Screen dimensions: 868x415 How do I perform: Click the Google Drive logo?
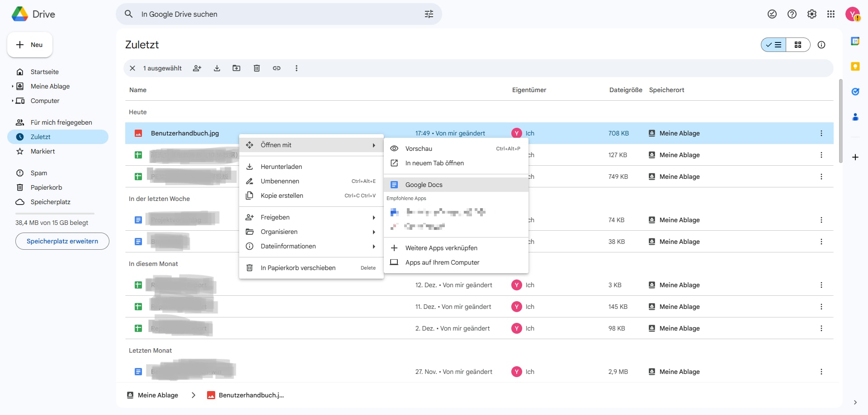(x=20, y=14)
